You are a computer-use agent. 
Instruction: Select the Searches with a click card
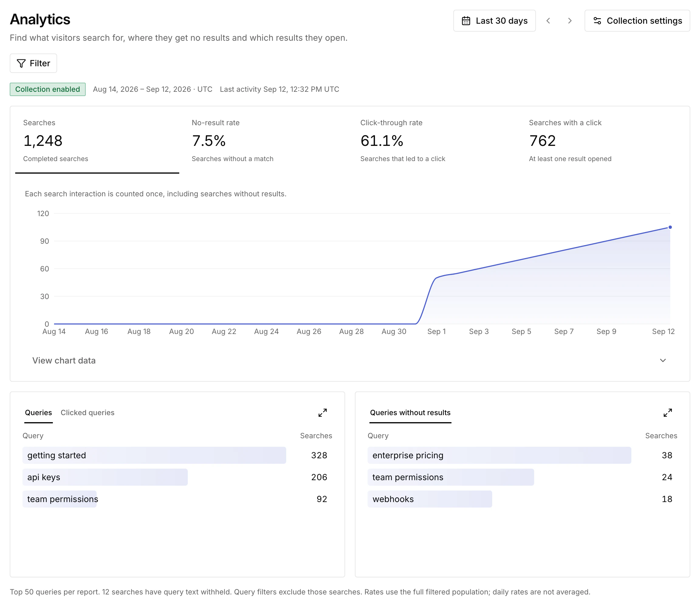point(603,140)
